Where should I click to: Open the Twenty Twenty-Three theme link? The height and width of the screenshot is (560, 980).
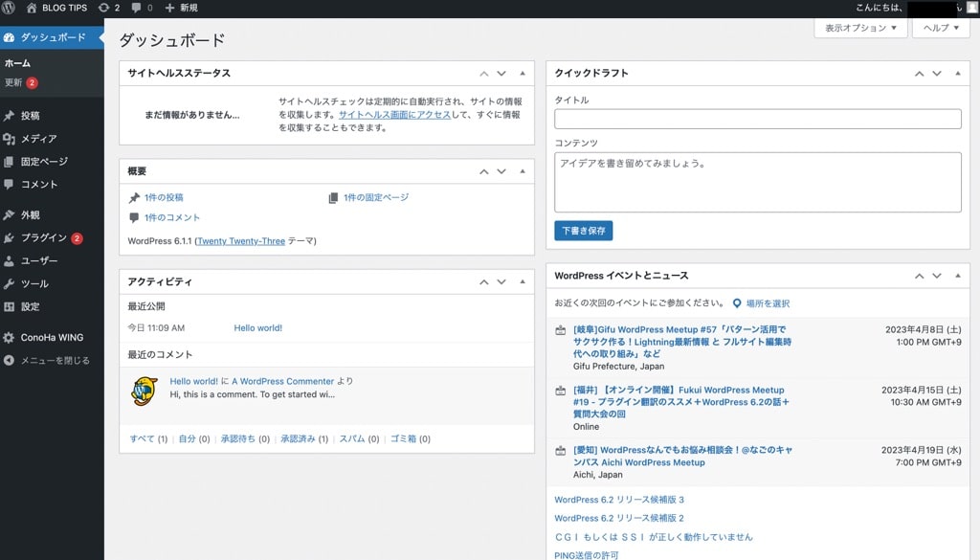tap(241, 241)
